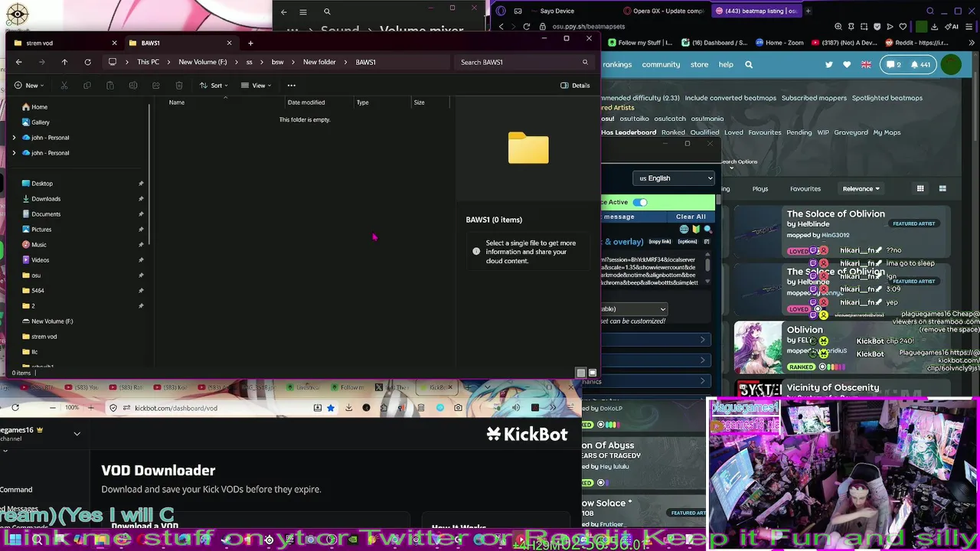Click the Search BAWS1 field
The width and height of the screenshot is (980, 551).
524,62
